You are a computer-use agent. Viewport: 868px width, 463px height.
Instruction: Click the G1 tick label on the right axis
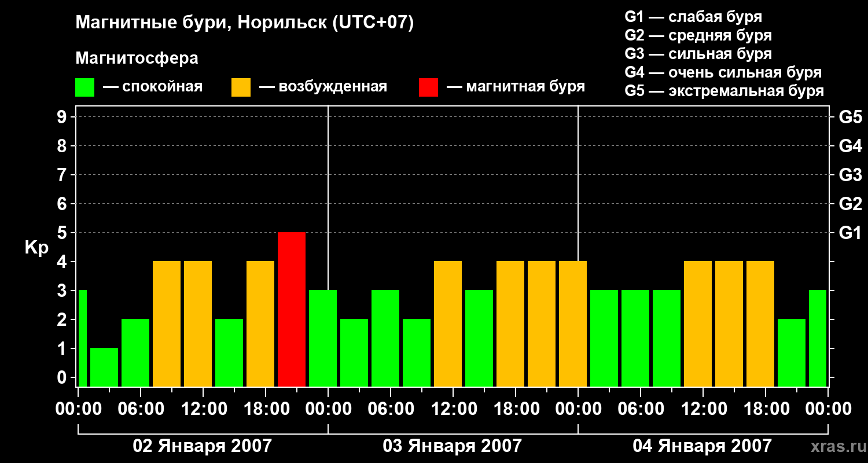point(851,233)
